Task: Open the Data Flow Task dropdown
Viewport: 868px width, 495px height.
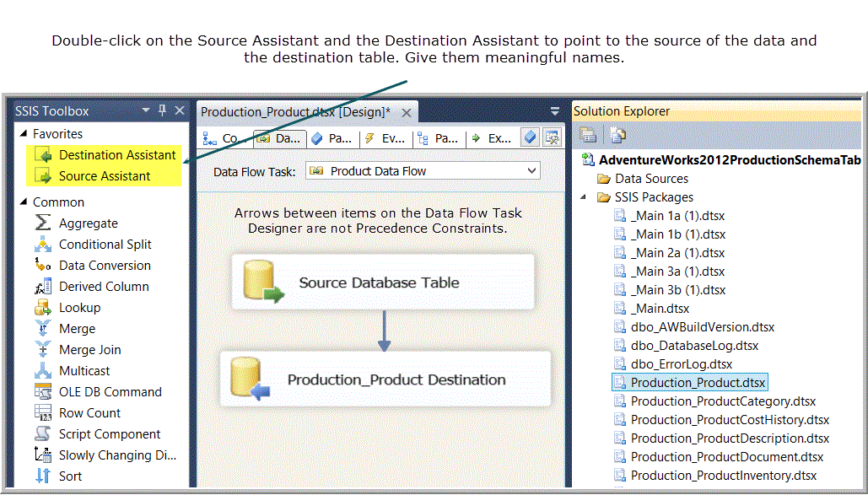Action: pos(531,171)
